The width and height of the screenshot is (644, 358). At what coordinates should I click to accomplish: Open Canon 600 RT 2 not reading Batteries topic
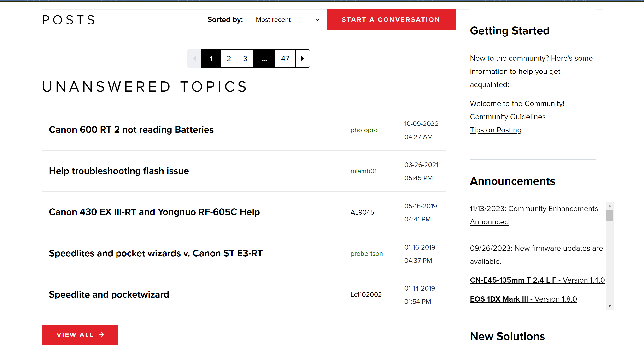coord(131,130)
